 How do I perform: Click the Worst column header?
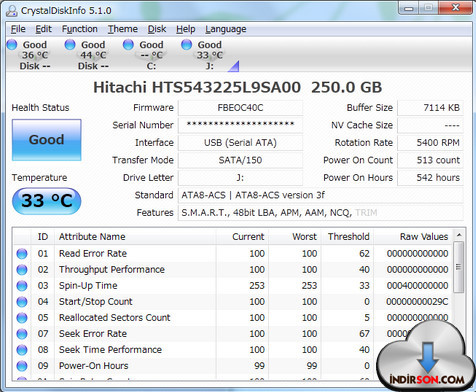pos(295,237)
